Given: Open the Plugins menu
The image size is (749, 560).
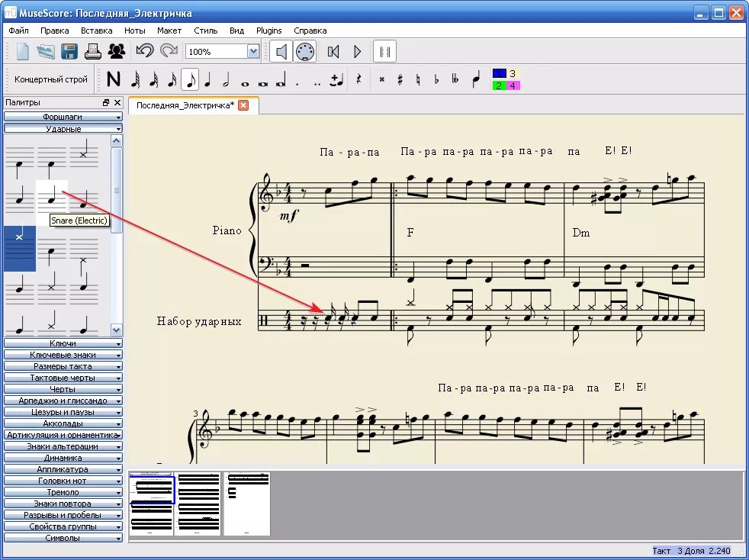Looking at the screenshot, I should coord(269,31).
